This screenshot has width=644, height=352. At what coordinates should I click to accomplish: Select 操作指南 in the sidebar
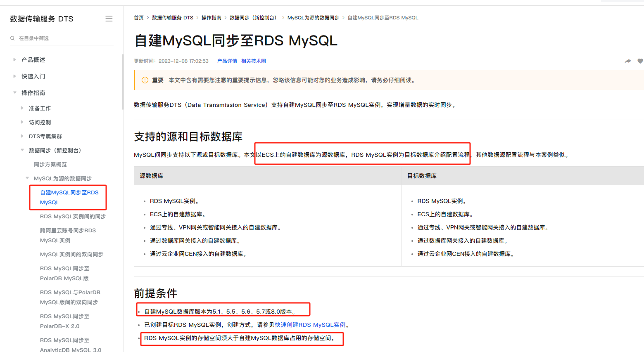(33, 93)
